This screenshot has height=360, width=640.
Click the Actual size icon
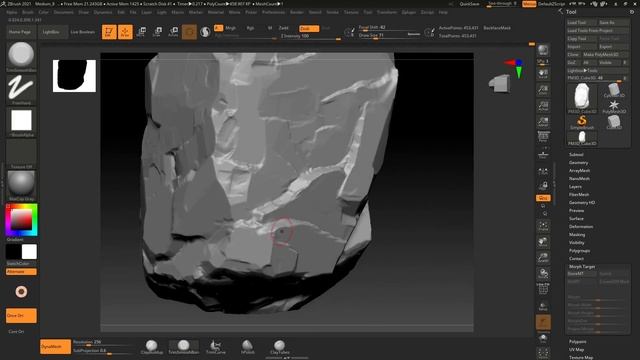pos(543,106)
